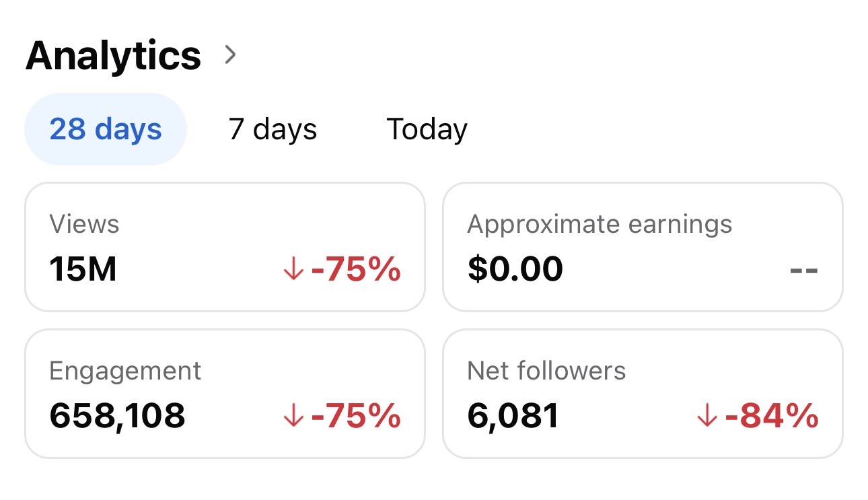868x500 pixels.
Task: Click the Net followers down-arrow icon
Action: [707, 417]
